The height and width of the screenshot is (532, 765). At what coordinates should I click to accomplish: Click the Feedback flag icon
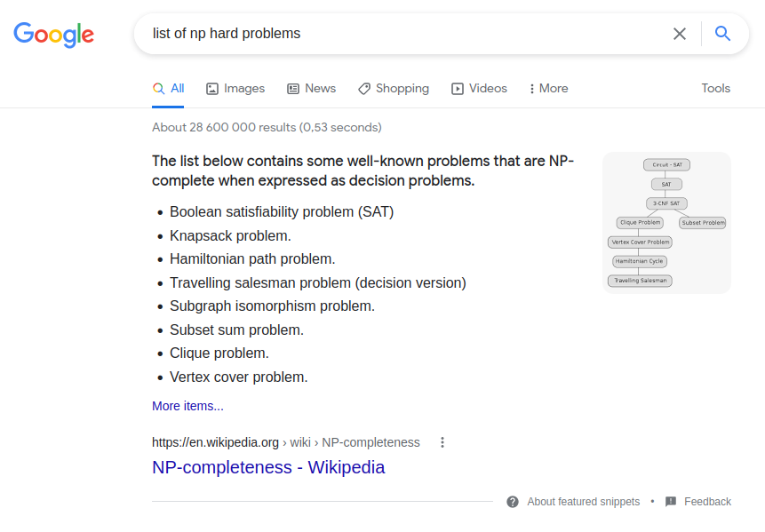pyautogui.click(x=671, y=502)
